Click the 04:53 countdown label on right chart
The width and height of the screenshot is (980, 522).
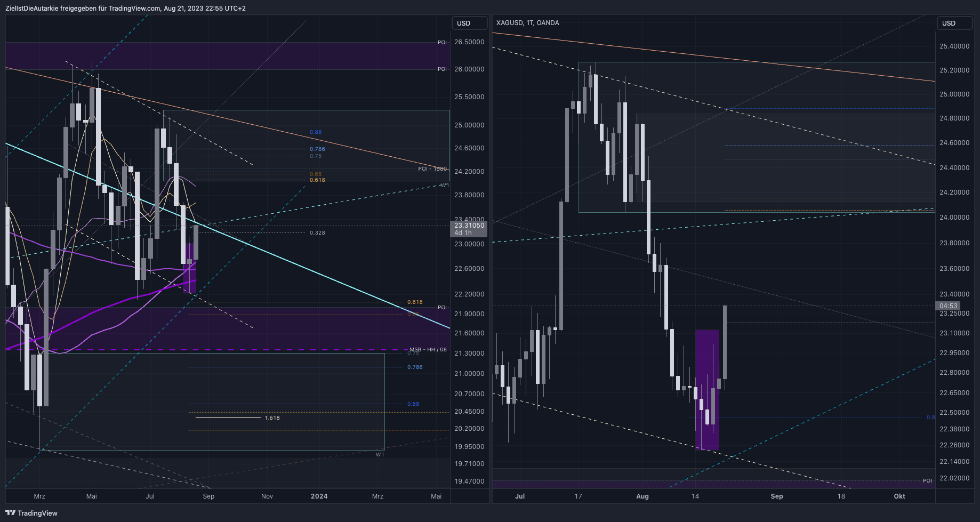click(948, 306)
